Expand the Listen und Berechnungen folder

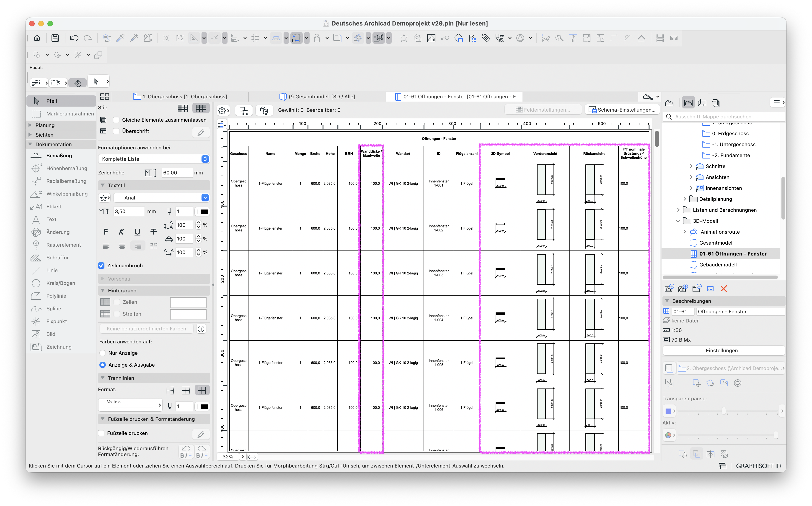click(x=678, y=210)
